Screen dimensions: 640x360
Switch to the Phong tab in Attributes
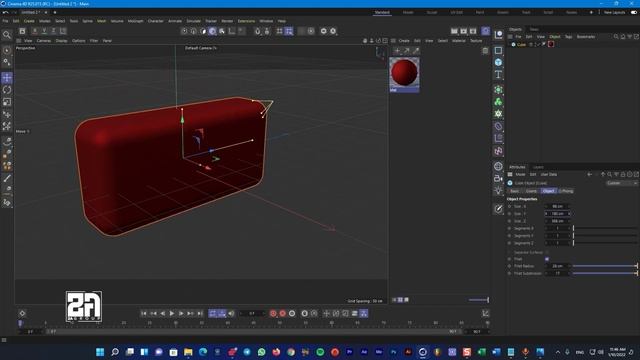pos(566,191)
